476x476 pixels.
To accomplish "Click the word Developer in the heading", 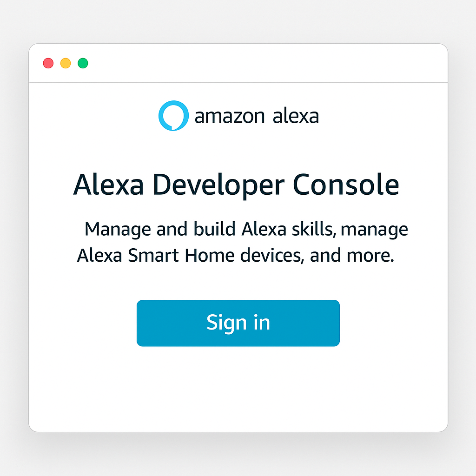I will pyautogui.click(x=218, y=186).
